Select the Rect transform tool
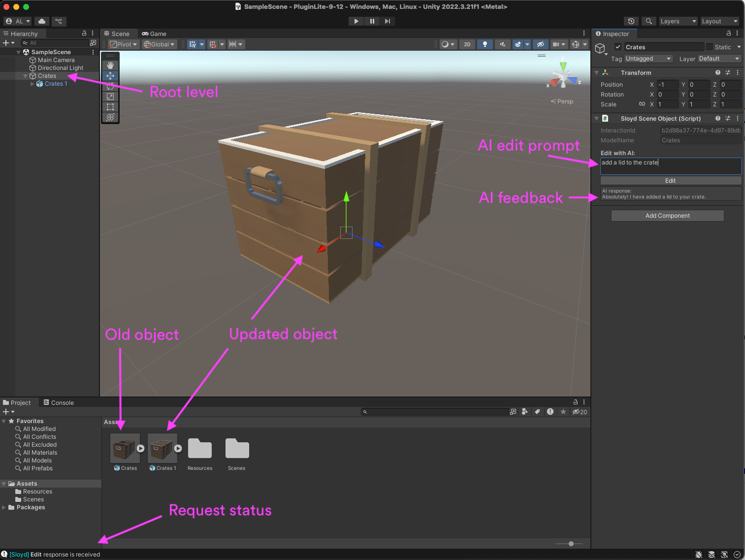The height and width of the screenshot is (560, 745). pos(110,107)
